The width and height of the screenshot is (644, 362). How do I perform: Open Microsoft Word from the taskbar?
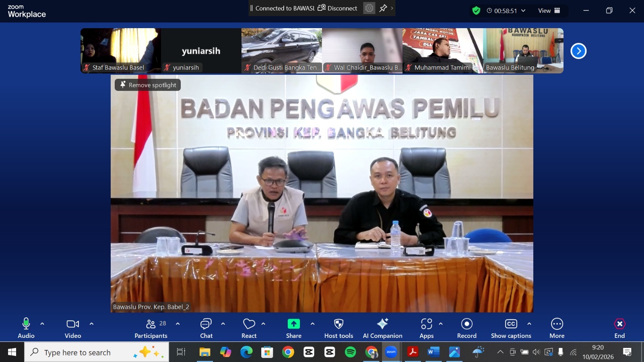pyautogui.click(x=433, y=352)
